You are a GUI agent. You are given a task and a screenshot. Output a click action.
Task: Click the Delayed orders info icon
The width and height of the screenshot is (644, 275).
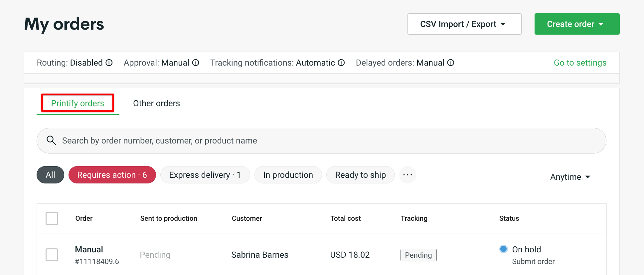click(451, 63)
